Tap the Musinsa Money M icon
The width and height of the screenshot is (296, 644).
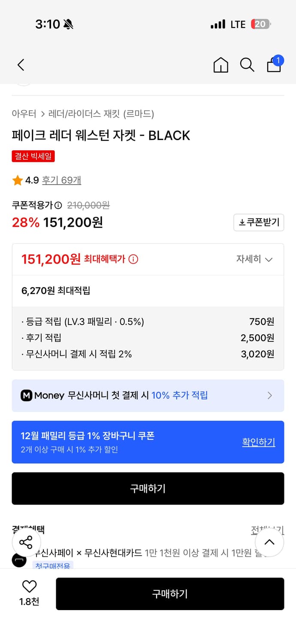(x=27, y=395)
